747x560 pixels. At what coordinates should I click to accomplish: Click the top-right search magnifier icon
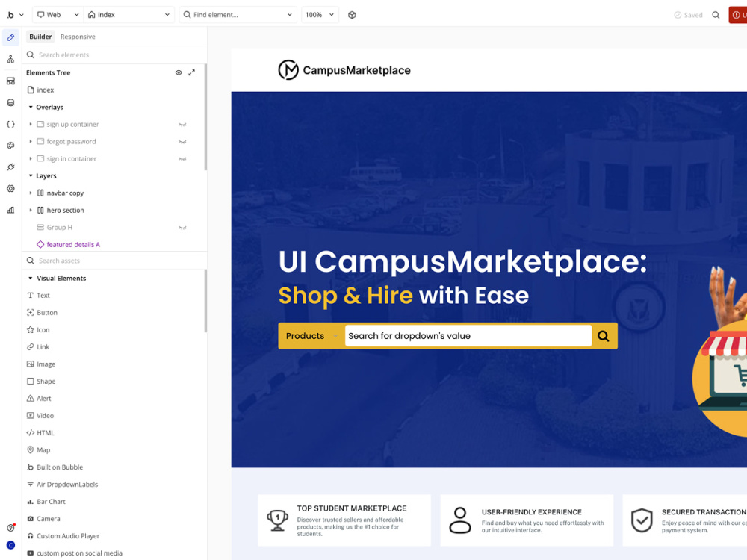pos(716,15)
